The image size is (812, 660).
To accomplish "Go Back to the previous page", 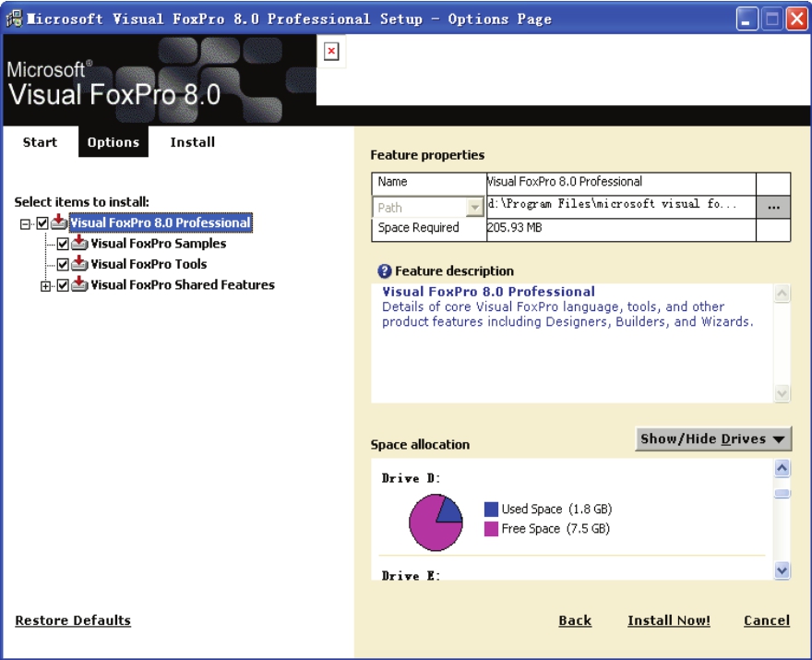I will (x=575, y=620).
